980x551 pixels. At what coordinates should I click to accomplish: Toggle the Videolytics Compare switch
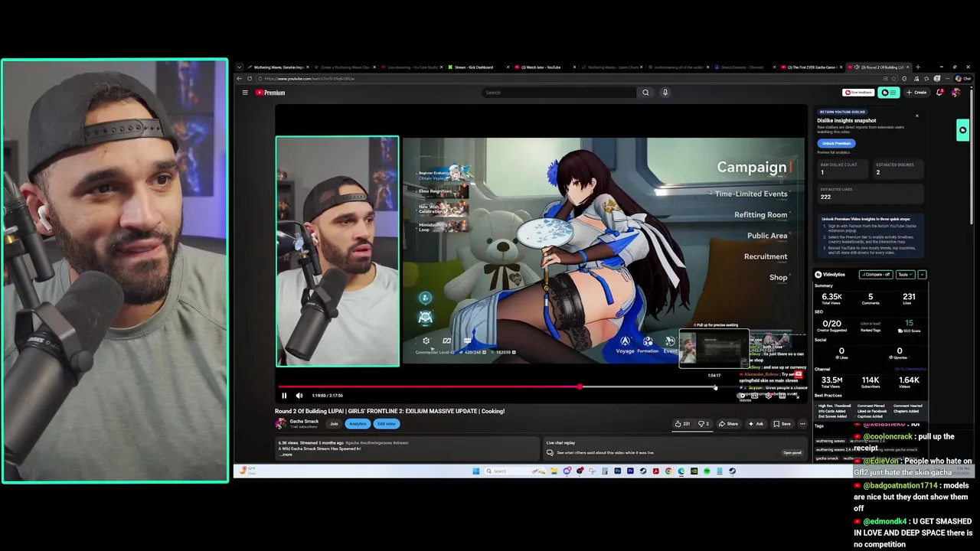(x=876, y=275)
